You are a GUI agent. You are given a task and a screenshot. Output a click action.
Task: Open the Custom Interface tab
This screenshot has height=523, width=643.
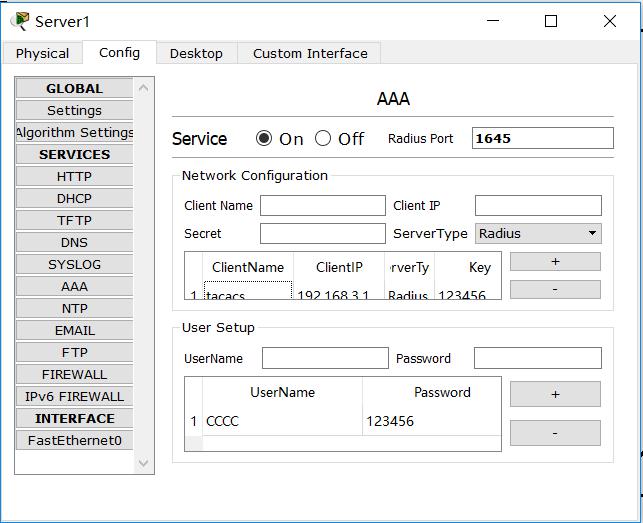(x=310, y=53)
